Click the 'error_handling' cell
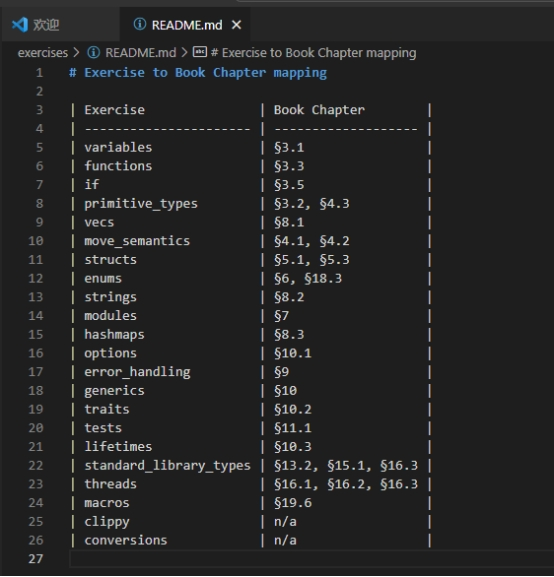 [137, 372]
